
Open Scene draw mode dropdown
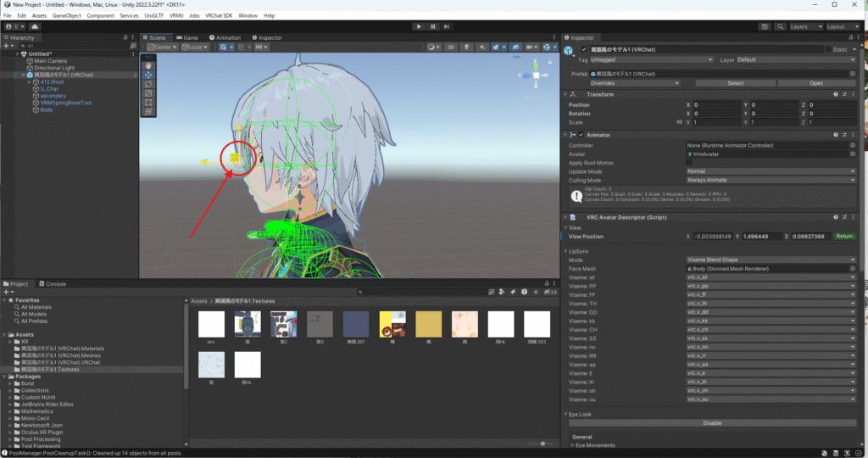(433, 47)
